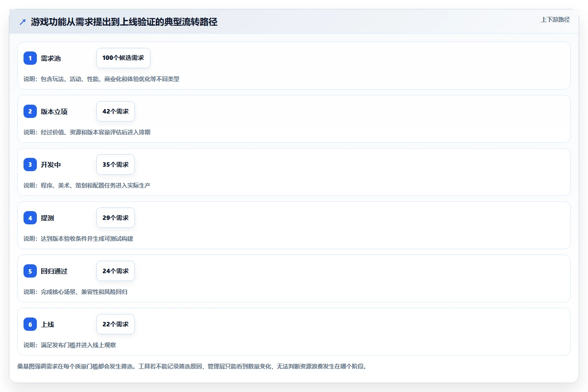Click the footer note starting 桑基图强调
Viewport: 588px width, 392px height.
192,366
